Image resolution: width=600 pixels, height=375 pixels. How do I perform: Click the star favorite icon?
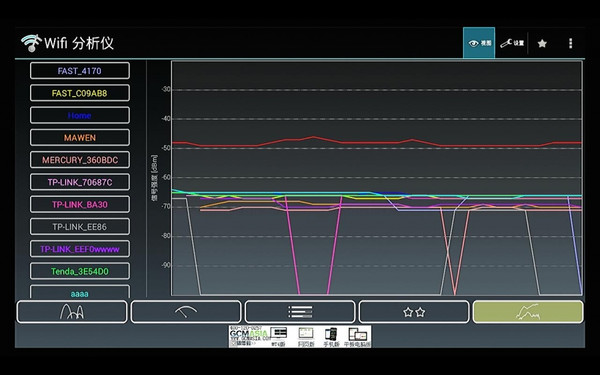coord(542,43)
